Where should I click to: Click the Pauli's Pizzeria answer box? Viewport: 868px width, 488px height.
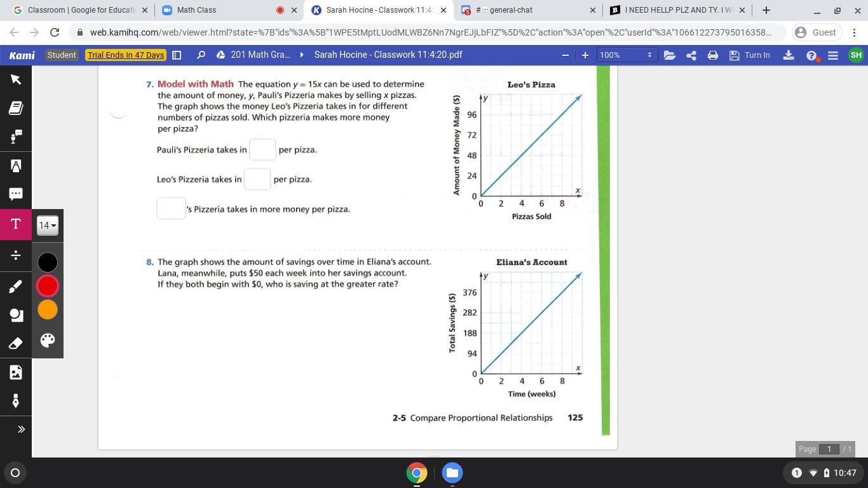coord(262,149)
